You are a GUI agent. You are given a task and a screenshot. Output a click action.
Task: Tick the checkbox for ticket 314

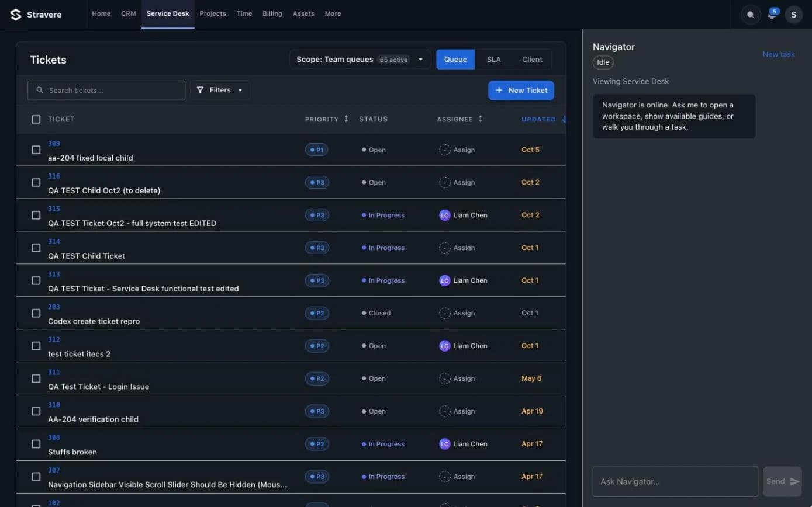[36, 248]
